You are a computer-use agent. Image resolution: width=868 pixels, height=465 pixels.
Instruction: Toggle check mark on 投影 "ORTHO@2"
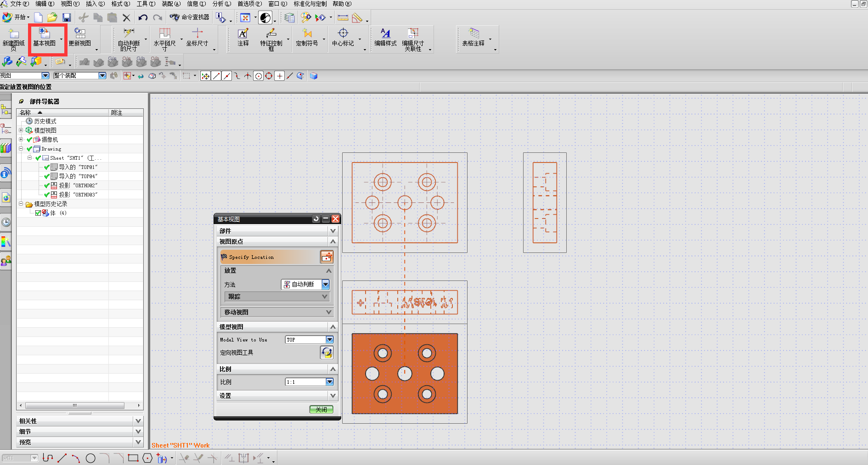pos(46,185)
